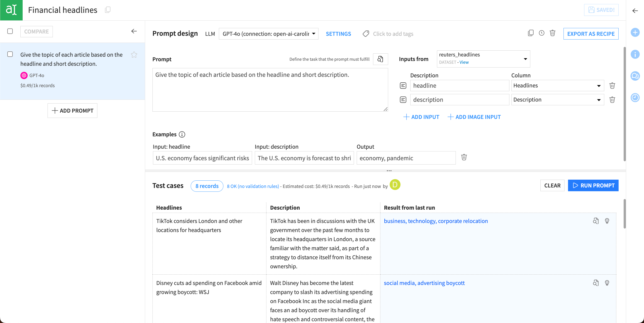Screen dimensions: 644x323
Task: Click the top-right back arrow
Action: click(635, 11)
